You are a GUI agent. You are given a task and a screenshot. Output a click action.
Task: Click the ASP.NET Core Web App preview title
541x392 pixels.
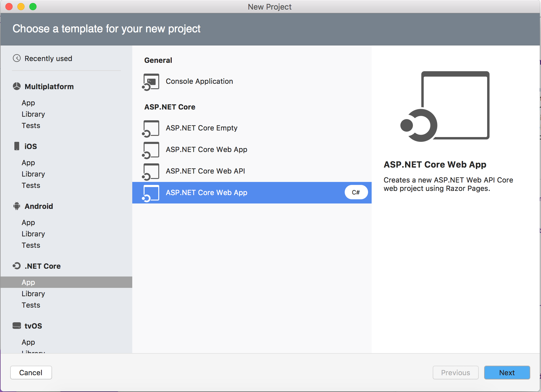(x=435, y=165)
